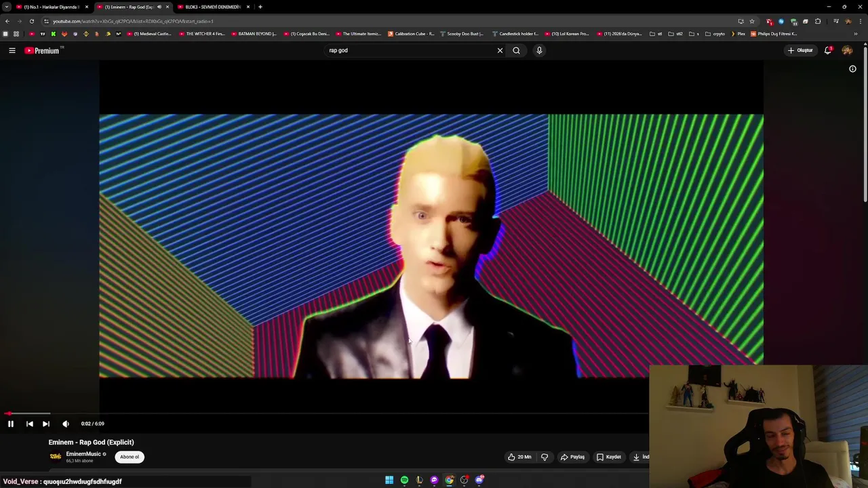Open the Chrome three-dot menu

860,21
